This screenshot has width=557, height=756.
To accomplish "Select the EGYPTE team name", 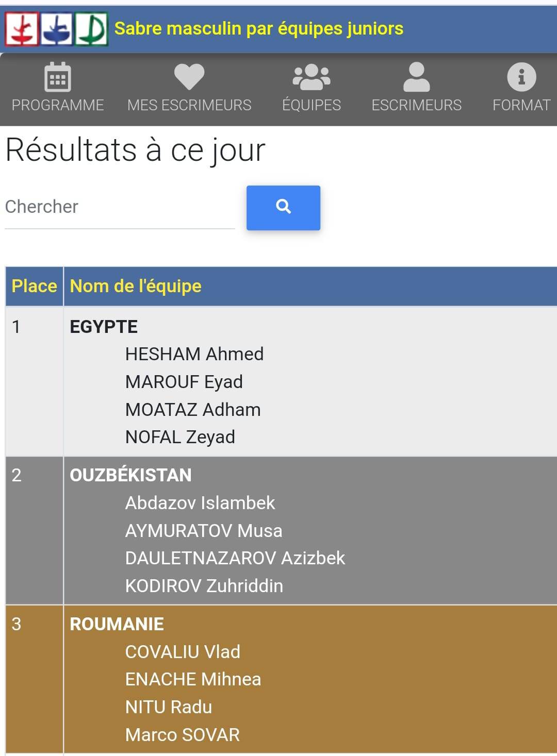I will point(104,327).
